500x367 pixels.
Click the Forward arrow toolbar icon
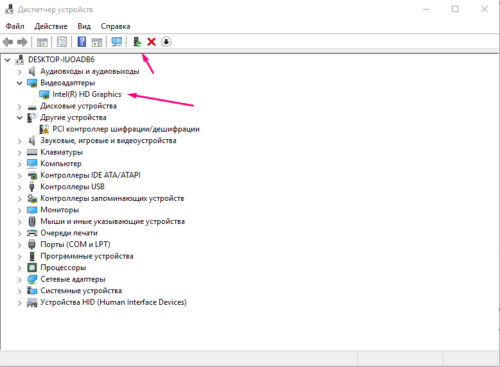(22, 42)
